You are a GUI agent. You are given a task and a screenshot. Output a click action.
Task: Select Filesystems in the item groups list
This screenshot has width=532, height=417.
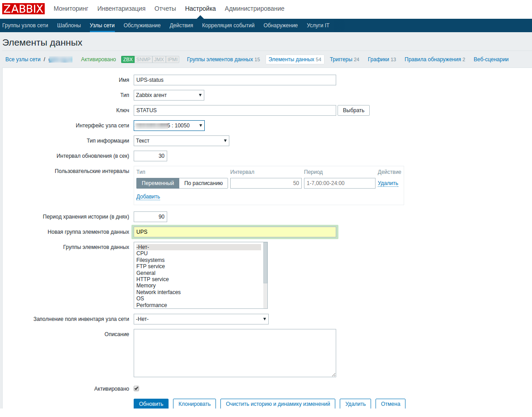[x=150, y=260]
